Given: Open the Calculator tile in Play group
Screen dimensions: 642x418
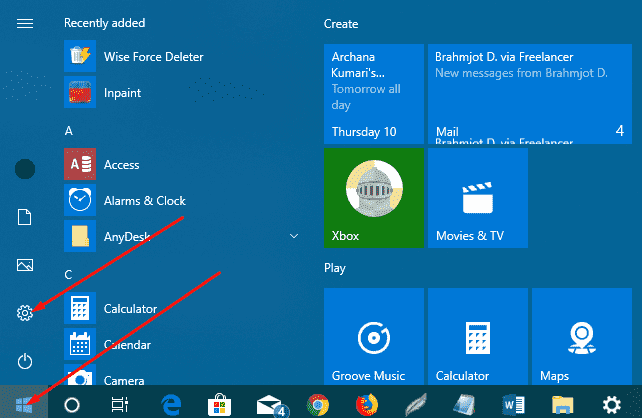Looking at the screenshot, I should 478,337.
